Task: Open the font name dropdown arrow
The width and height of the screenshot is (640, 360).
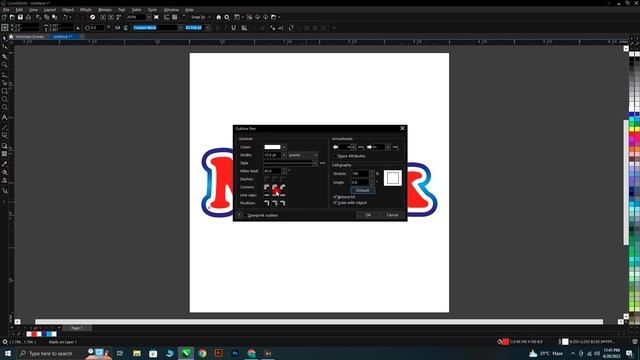Action: (x=180, y=28)
